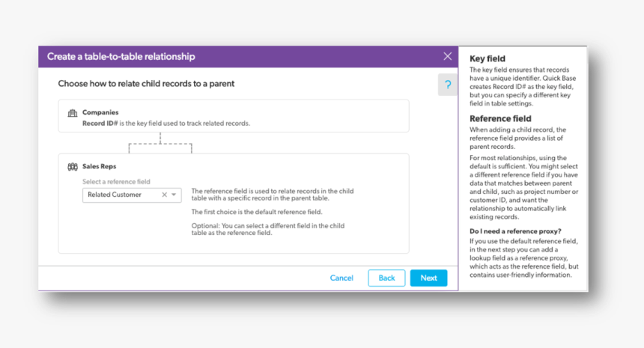This screenshot has width=644, height=348.
Task: Click the 'Select a reference field' label
Action: point(116,181)
